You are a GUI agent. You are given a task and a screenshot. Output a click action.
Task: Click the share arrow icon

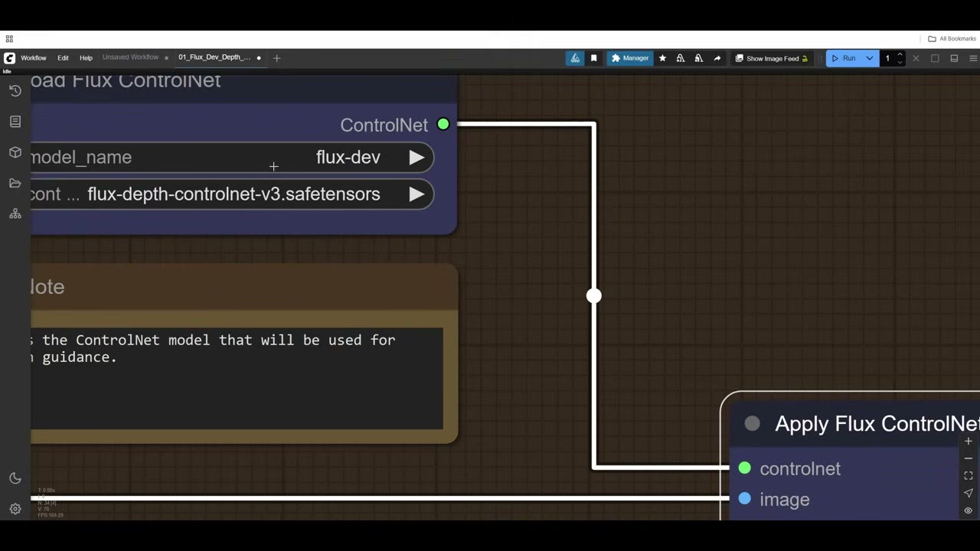click(x=717, y=58)
